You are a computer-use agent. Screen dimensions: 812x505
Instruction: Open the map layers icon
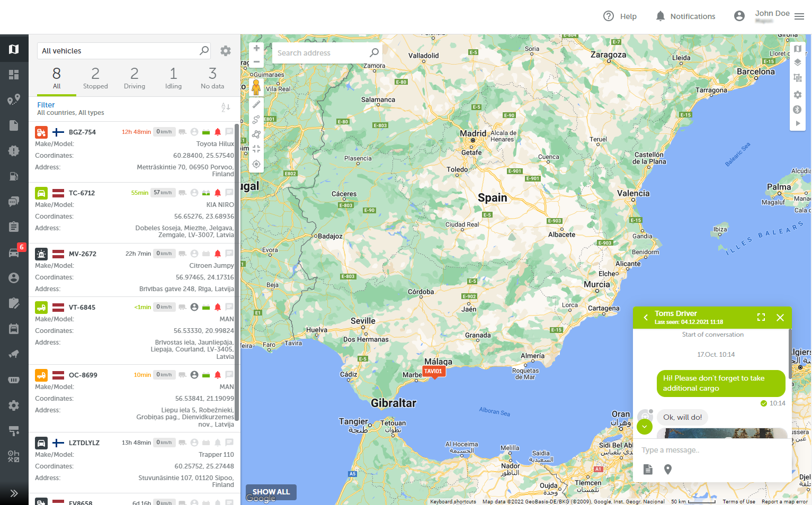797,62
